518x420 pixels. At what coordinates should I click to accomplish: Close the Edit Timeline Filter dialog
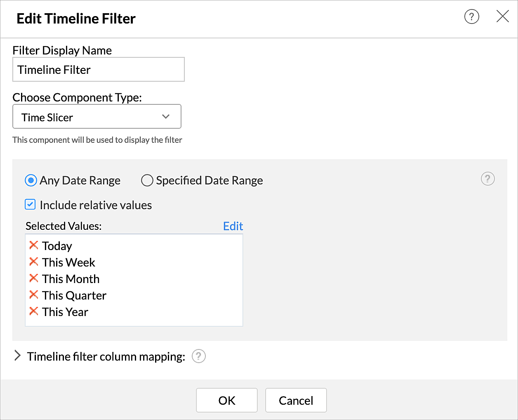[502, 17]
